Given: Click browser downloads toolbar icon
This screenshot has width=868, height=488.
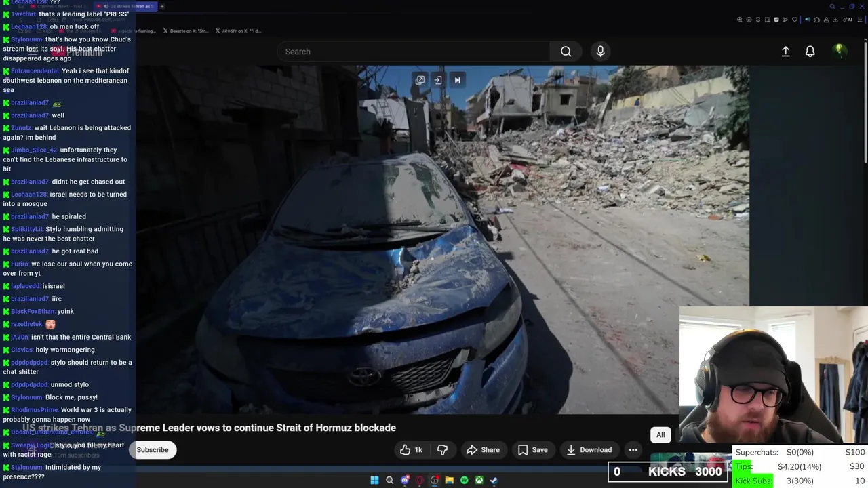Looking at the screenshot, I should tap(835, 20).
